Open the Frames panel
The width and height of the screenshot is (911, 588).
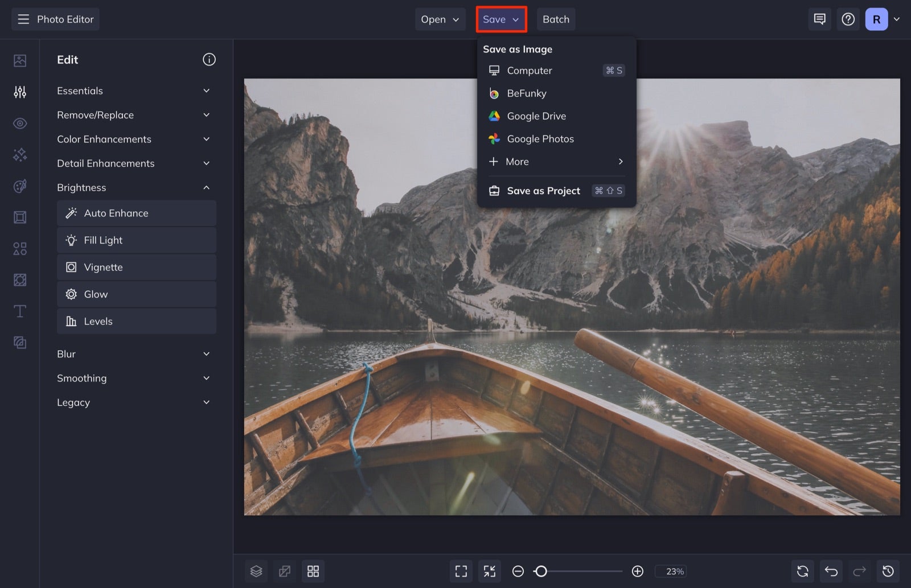click(19, 217)
